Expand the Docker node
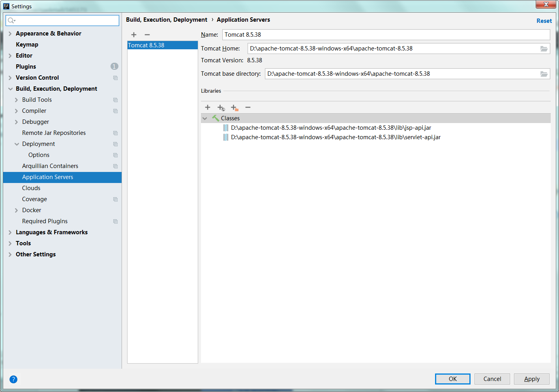559x392 pixels. pyautogui.click(x=17, y=210)
